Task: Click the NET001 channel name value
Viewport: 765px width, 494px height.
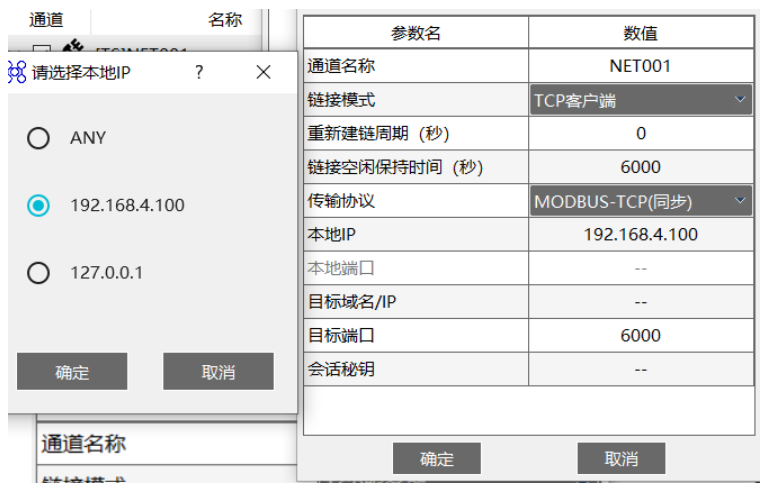Action: click(641, 66)
